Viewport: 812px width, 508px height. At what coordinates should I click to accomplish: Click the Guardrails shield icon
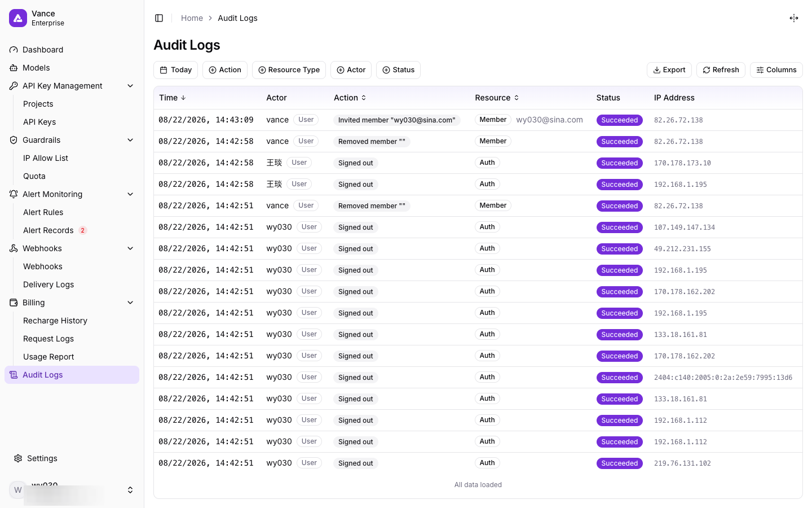14,140
